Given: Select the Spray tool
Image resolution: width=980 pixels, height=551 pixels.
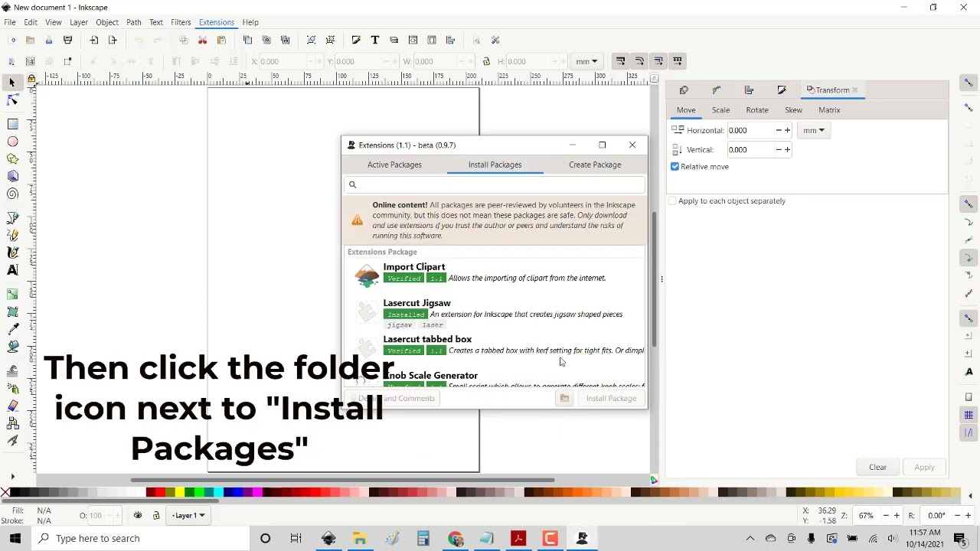Looking at the screenshot, I should click(12, 388).
